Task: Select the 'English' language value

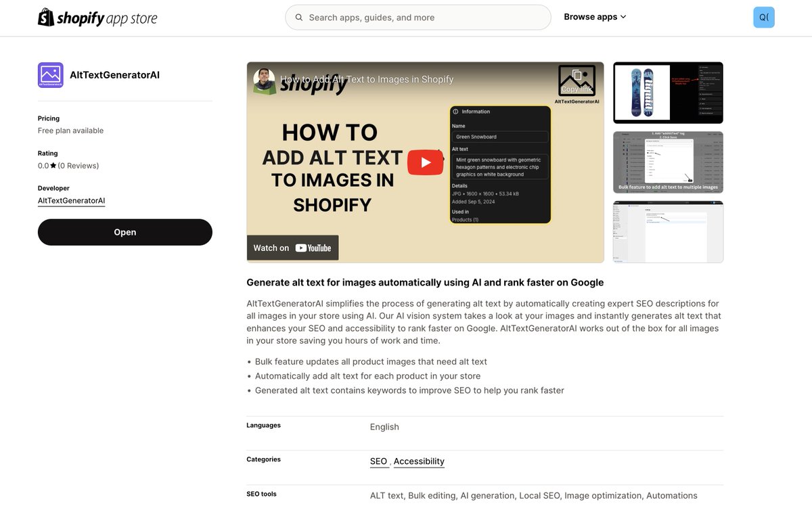Action: click(x=384, y=427)
